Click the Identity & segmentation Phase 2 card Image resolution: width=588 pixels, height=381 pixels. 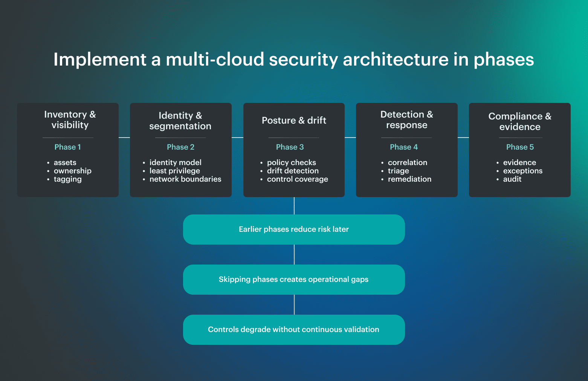(x=181, y=150)
